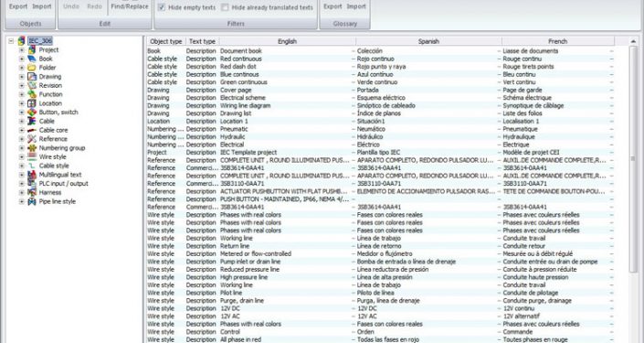The width and height of the screenshot is (644, 343).
Task: Toggle Hide already translated texts checkbox
Action: (225, 7)
